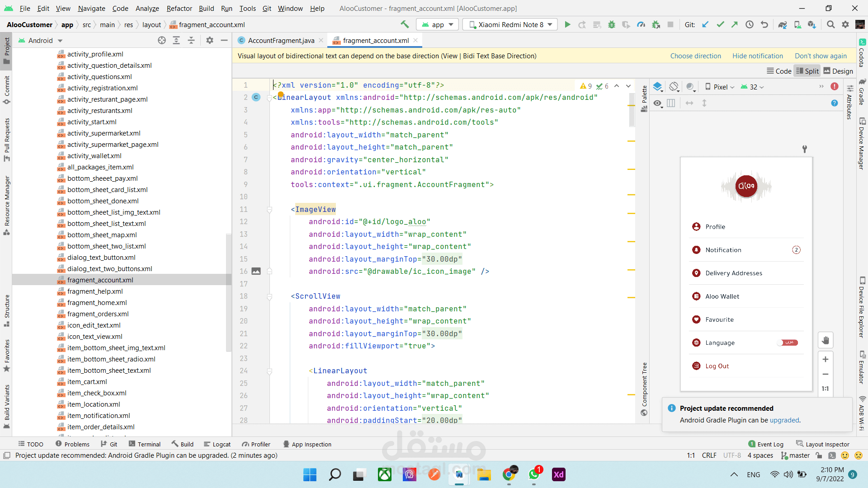Open the Xiaomi Redmi Note 8 device dropdown
The height and width of the screenshot is (488, 868).
tap(510, 25)
